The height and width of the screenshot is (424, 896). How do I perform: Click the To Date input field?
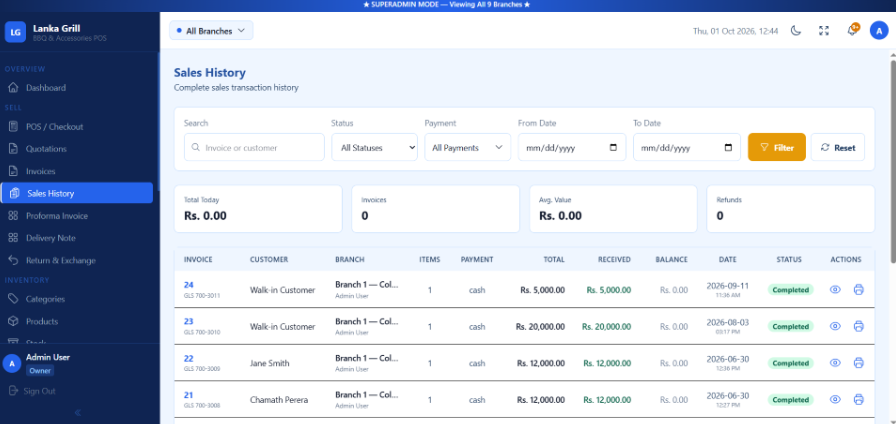tap(687, 147)
